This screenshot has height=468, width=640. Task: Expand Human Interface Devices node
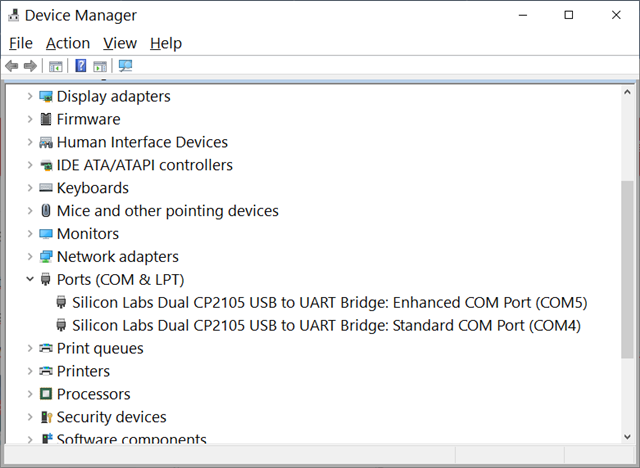point(30,142)
